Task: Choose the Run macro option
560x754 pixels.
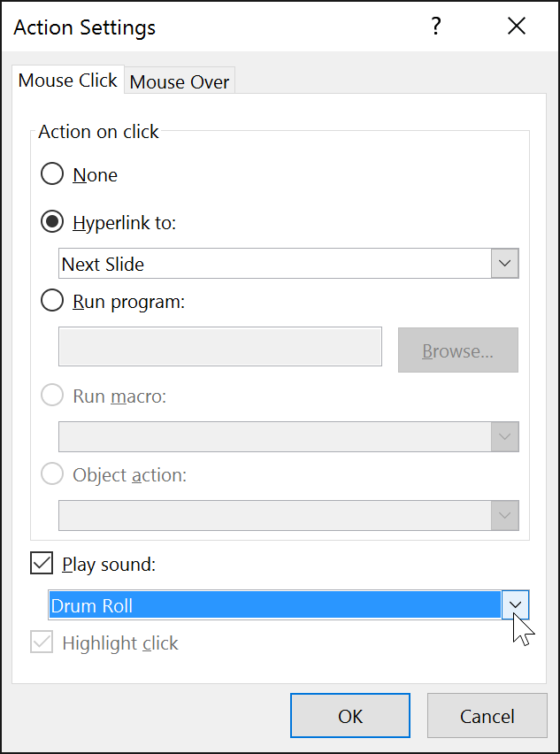Action: [x=51, y=396]
